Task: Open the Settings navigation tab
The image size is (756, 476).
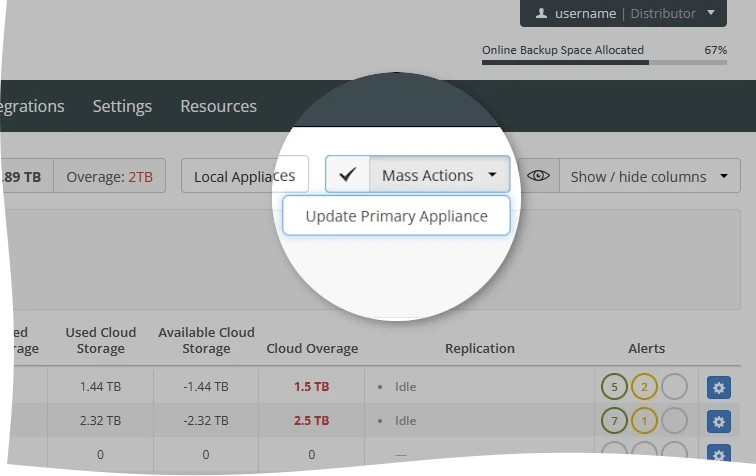Action: (122, 106)
